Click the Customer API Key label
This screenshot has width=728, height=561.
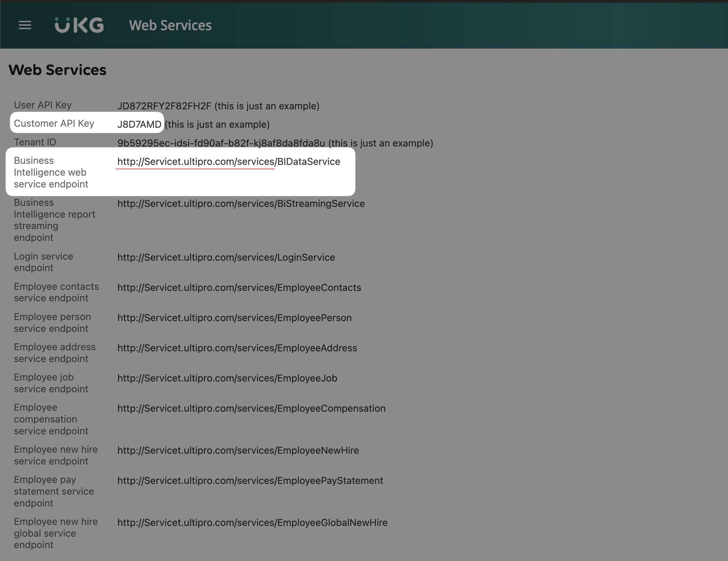54,123
